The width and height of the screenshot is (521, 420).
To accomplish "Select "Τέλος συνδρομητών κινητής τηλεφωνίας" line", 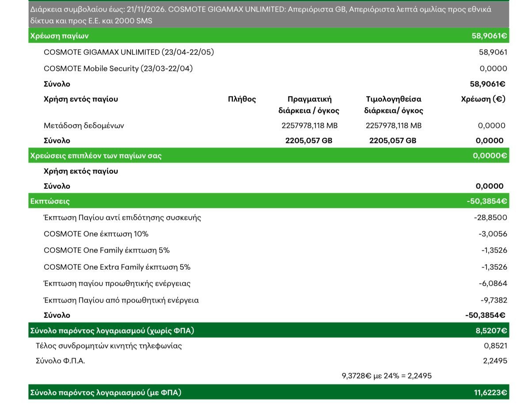I will click(109, 346).
